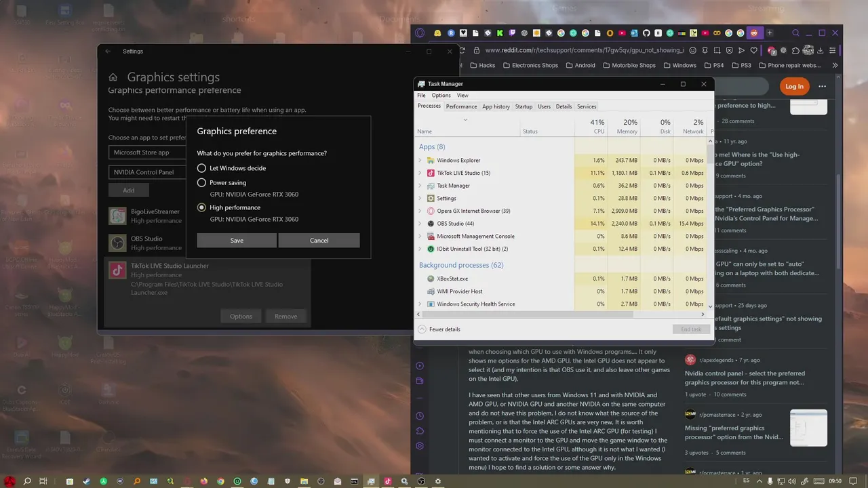Expand the Task Manager process row
Viewport: 868px width, 488px height.
tap(420, 186)
